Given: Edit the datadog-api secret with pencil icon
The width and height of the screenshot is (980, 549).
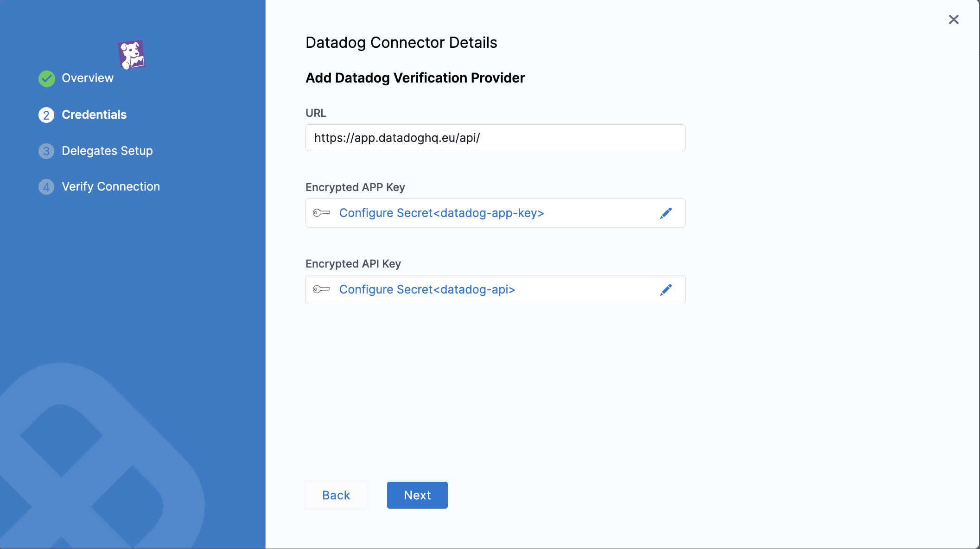Looking at the screenshot, I should pos(666,290).
